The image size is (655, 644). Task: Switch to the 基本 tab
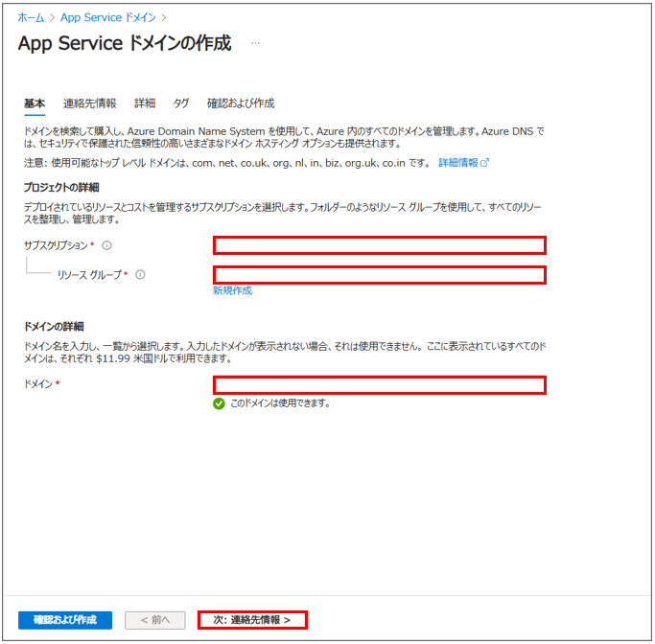click(x=35, y=103)
